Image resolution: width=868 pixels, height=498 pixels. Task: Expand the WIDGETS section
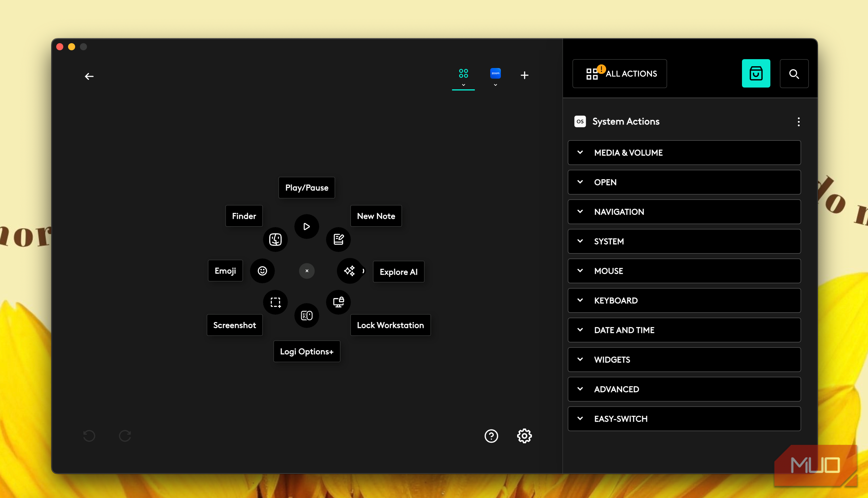click(684, 360)
